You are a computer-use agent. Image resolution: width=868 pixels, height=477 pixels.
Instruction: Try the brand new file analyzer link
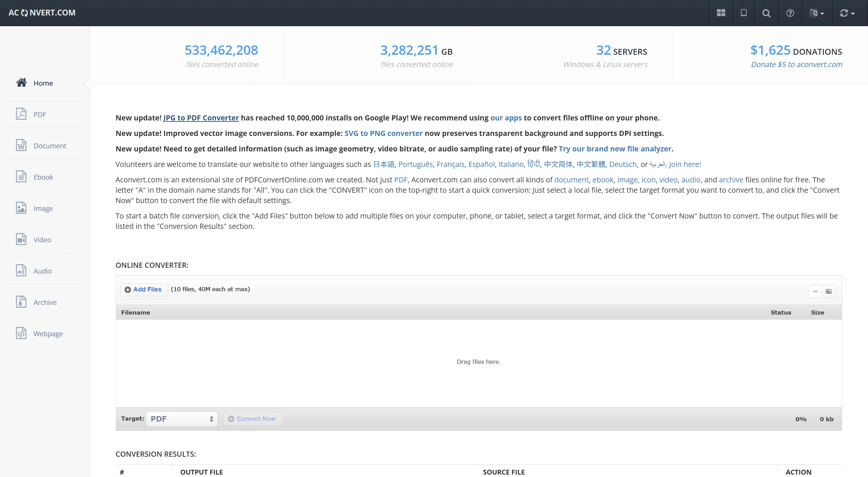point(615,149)
